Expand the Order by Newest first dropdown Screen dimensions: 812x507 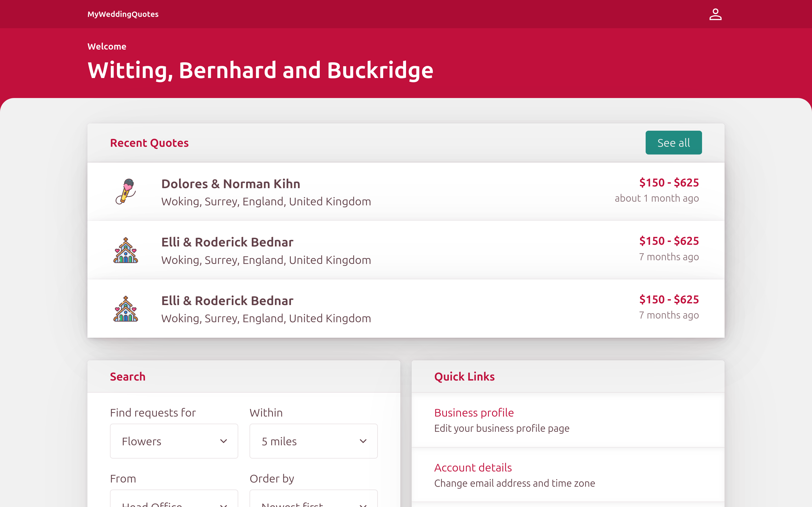[314, 499]
